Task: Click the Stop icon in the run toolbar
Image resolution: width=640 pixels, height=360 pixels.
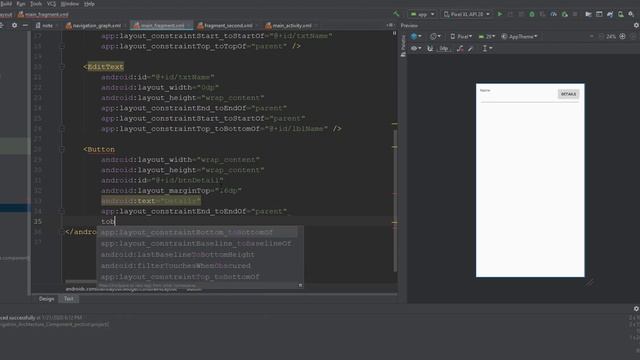Action: point(575,14)
